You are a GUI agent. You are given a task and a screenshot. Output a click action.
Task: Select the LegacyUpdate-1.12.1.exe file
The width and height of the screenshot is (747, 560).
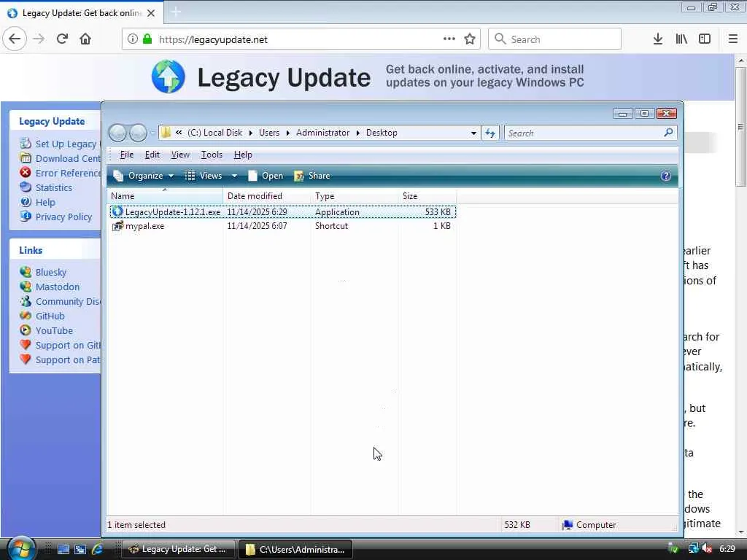pos(283,212)
